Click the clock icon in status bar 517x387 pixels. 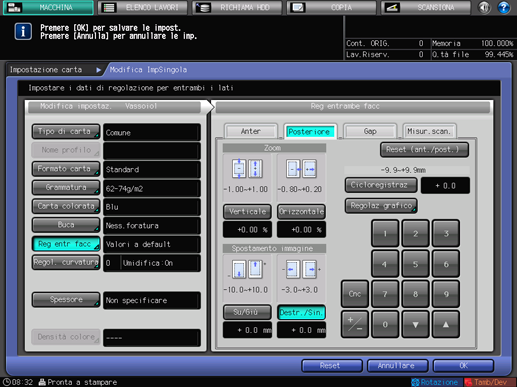(6, 382)
